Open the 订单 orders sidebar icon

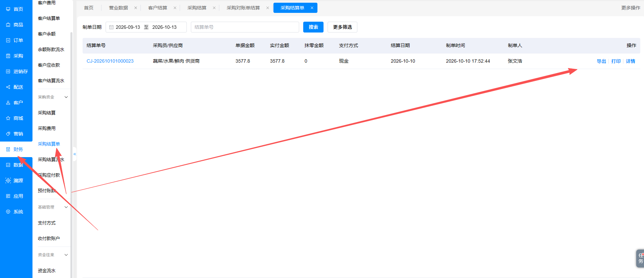(8, 40)
